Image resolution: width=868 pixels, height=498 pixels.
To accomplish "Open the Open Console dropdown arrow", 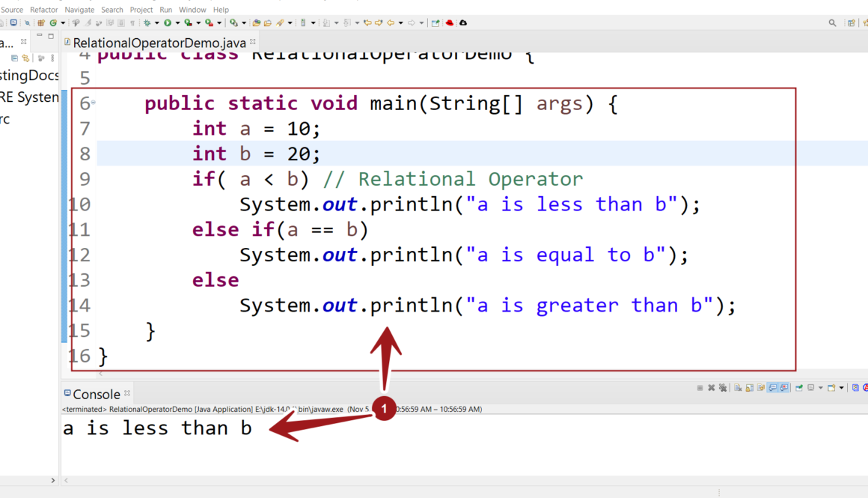I will (842, 388).
